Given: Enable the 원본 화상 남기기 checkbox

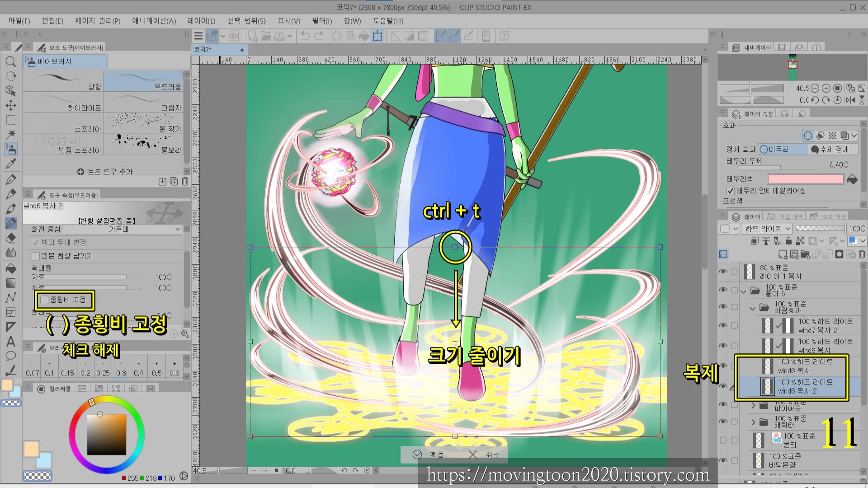Looking at the screenshot, I should coord(36,256).
